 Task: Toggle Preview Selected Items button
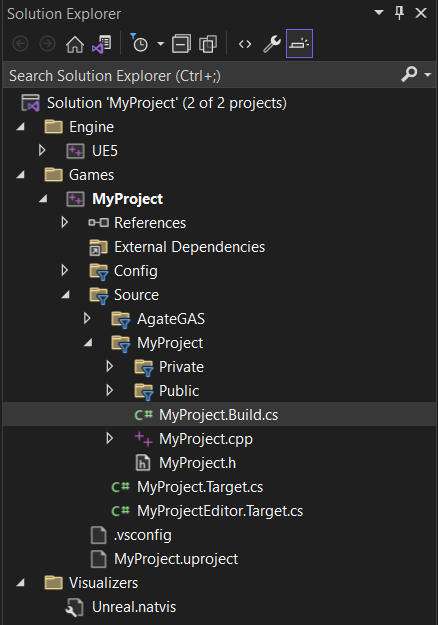pos(299,43)
